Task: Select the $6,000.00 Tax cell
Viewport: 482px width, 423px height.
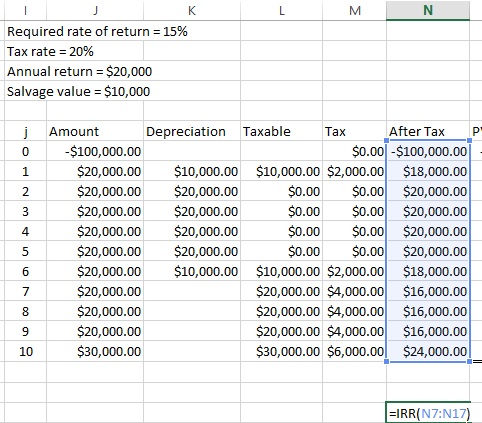Action: click(x=355, y=351)
